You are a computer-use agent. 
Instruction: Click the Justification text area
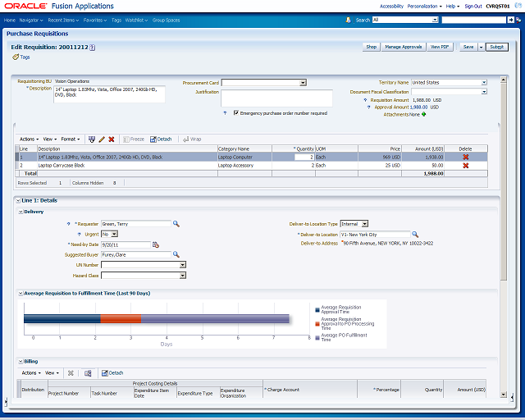[x=276, y=98]
